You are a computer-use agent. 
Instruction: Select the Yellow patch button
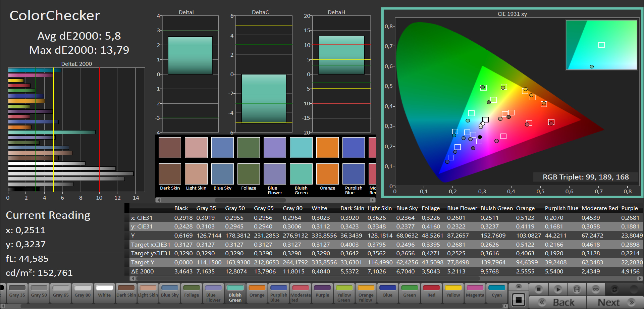453,293
